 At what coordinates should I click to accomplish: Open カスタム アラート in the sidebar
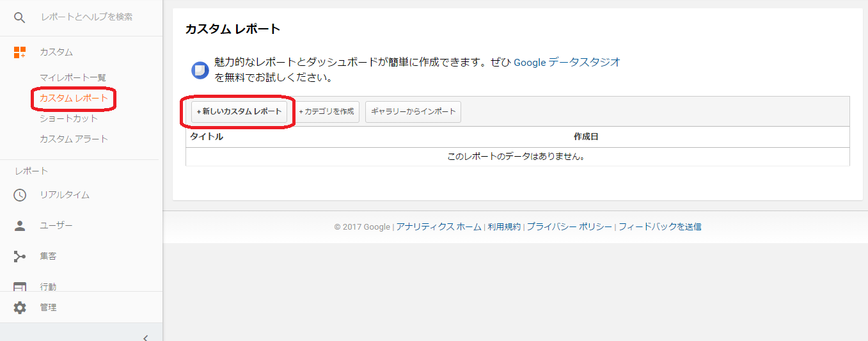pos(74,139)
